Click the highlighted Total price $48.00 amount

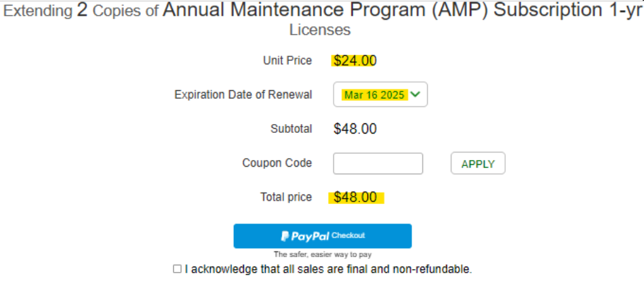pyautogui.click(x=355, y=197)
